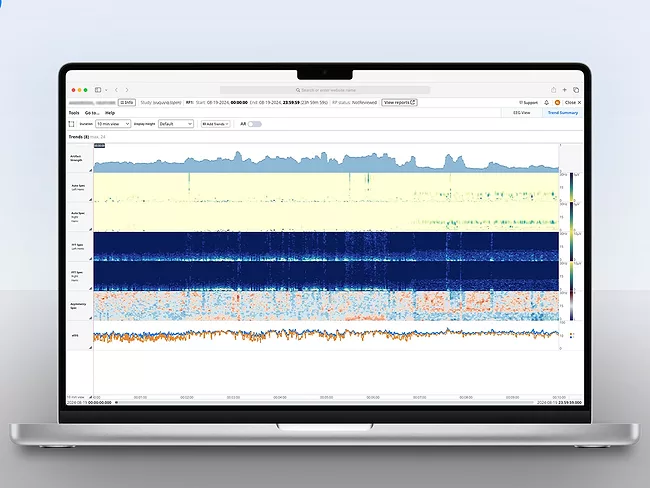Open the View reports link
This screenshot has width=650, height=488.
click(399, 102)
